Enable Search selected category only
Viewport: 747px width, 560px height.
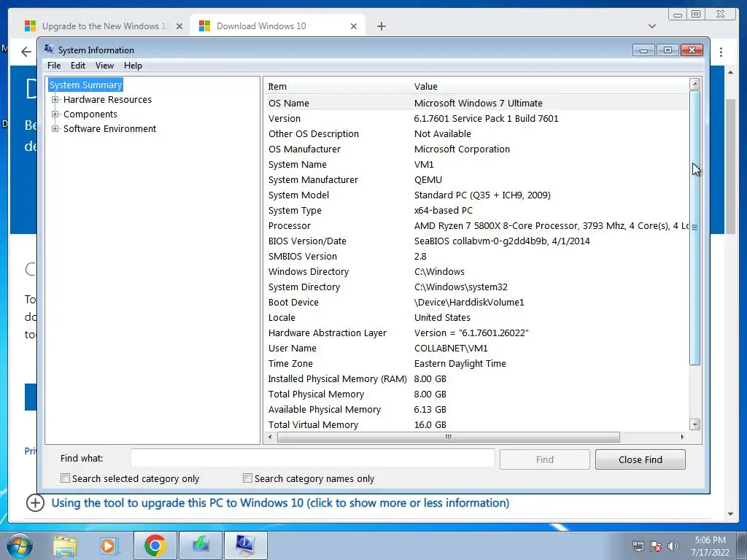(x=65, y=478)
